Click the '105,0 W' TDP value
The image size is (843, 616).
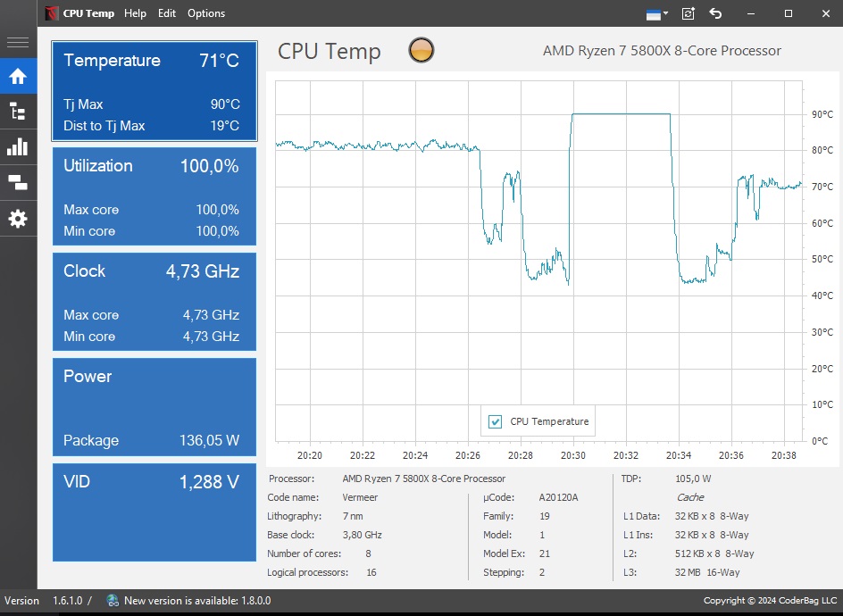693,479
